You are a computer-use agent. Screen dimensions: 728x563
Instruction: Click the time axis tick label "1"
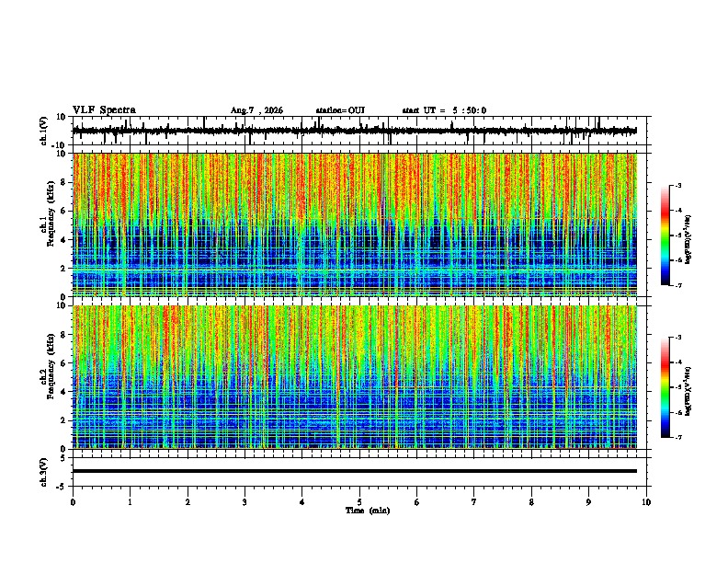click(x=130, y=502)
